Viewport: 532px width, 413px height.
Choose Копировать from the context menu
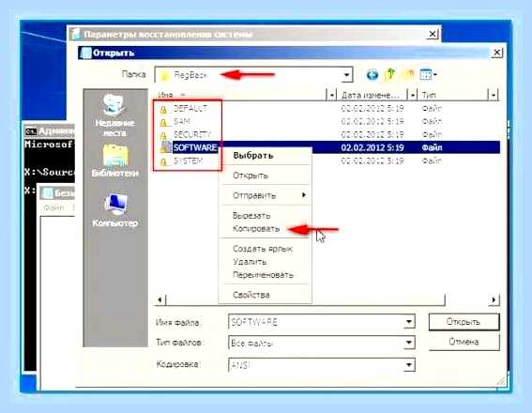[x=256, y=229]
